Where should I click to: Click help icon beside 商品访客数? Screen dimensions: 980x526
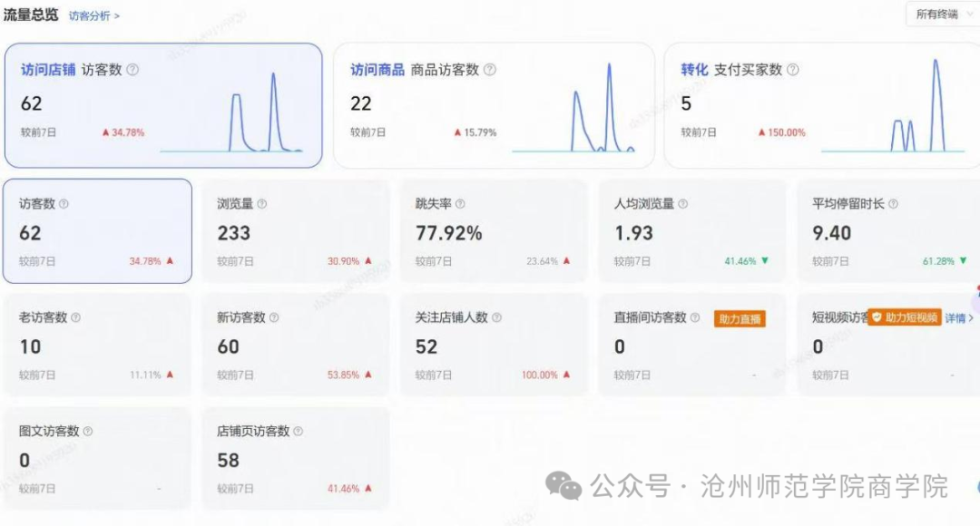490,70
